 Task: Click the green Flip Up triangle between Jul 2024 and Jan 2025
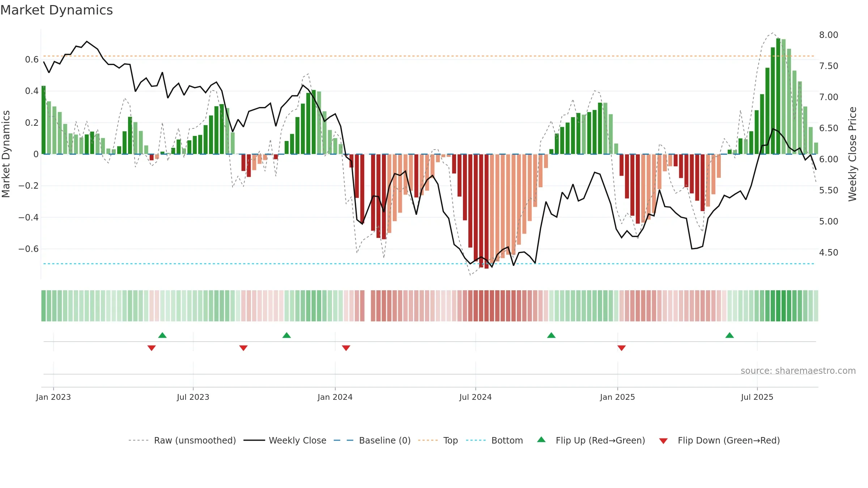[x=551, y=335]
